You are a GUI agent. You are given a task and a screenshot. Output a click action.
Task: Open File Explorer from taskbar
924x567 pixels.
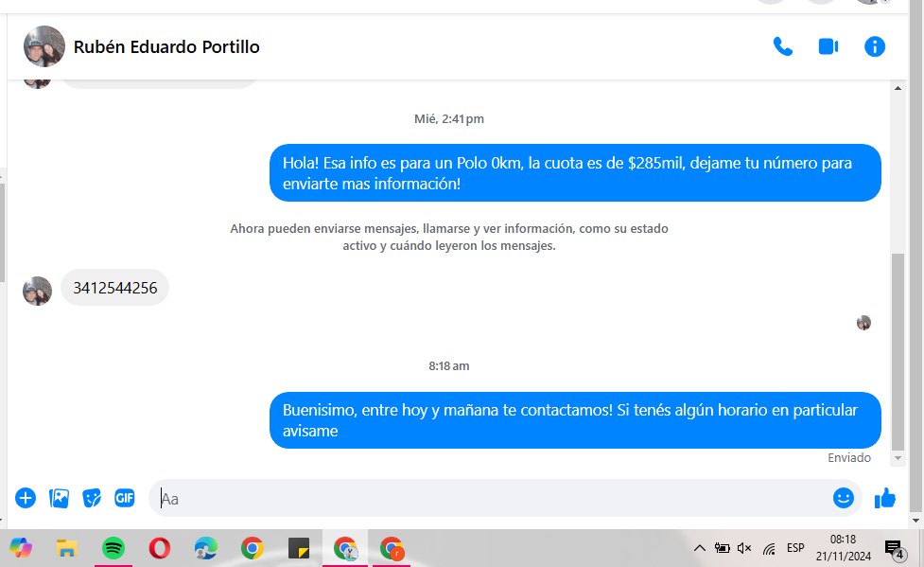(66, 548)
